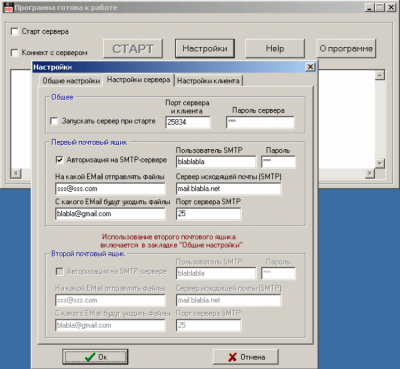Confirm settings with the Ок button
Screen dimensions: 400x369
[95, 357]
